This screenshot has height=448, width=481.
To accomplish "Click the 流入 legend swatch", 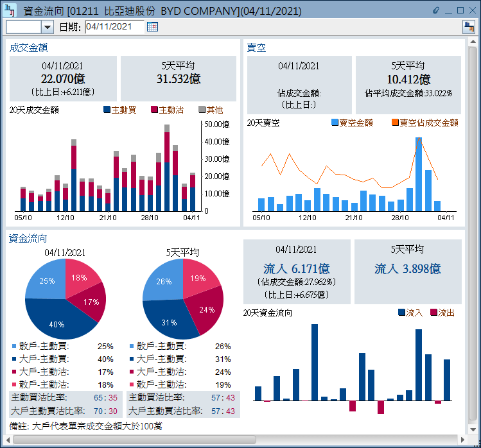I will pos(401,313).
